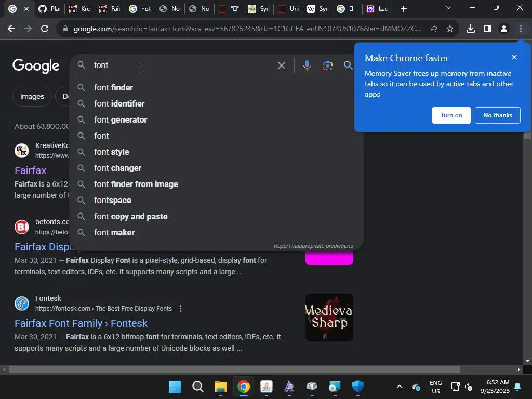Select the 'font changer' suggestion
The width and height of the screenshot is (532, 399).
[216, 168]
